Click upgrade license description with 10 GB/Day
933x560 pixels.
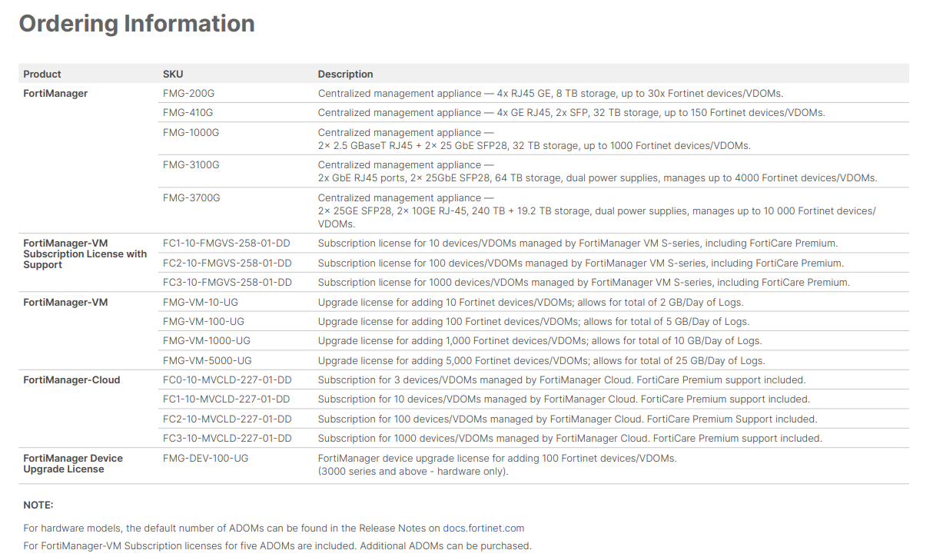(540, 340)
